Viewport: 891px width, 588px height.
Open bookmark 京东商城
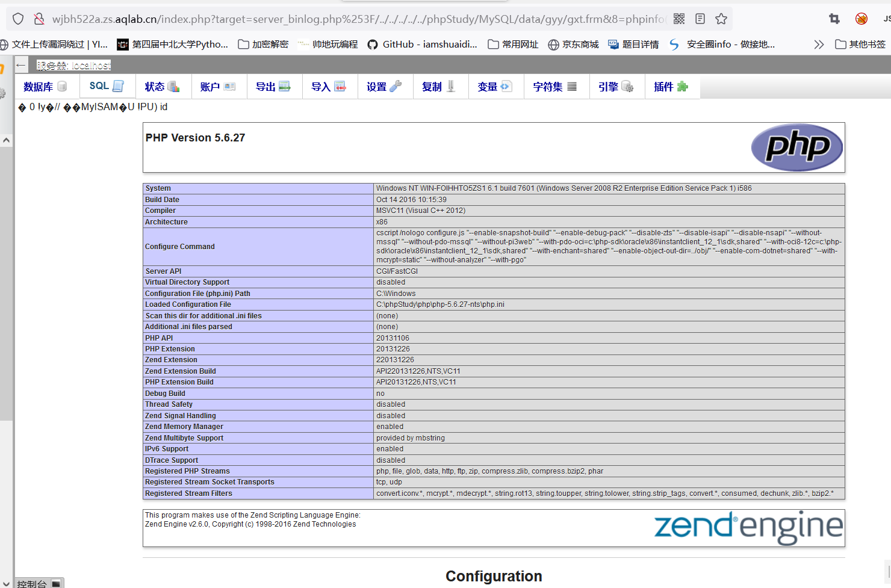(573, 44)
